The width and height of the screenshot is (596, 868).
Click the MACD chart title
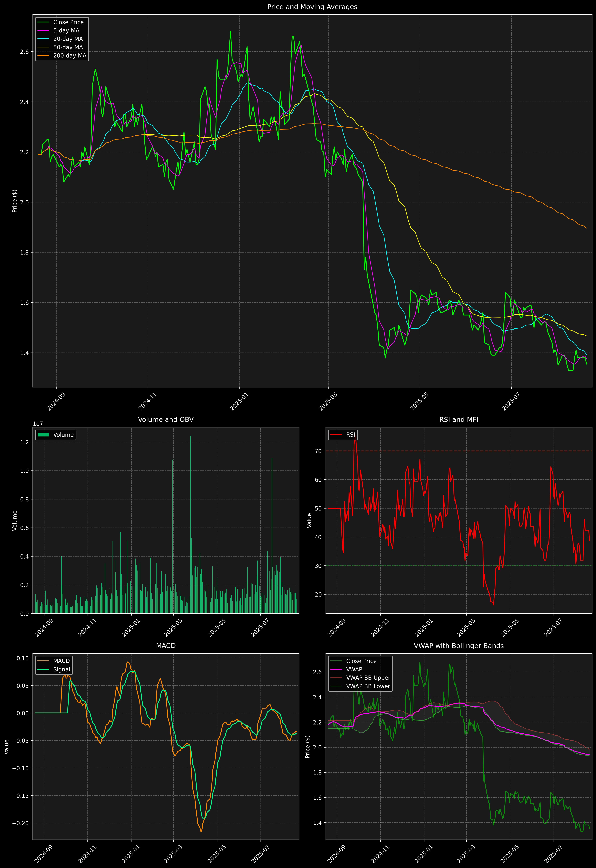pyautogui.click(x=166, y=646)
